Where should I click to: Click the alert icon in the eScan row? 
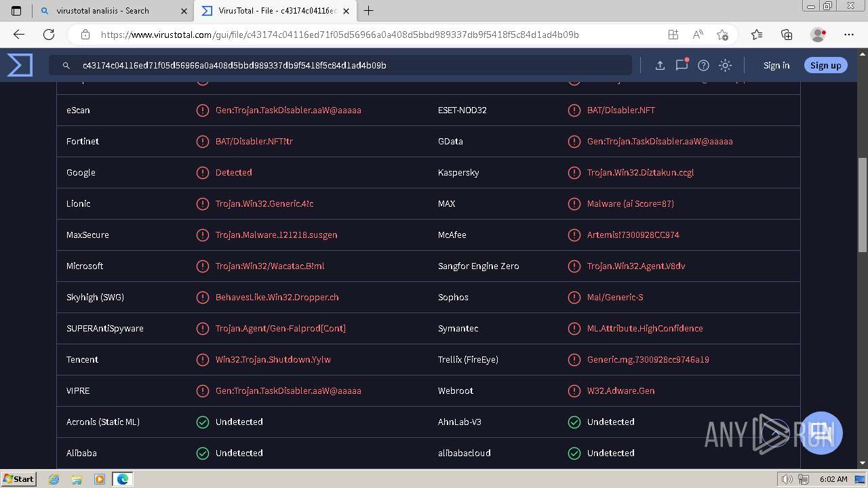pyautogui.click(x=203, y=110)
